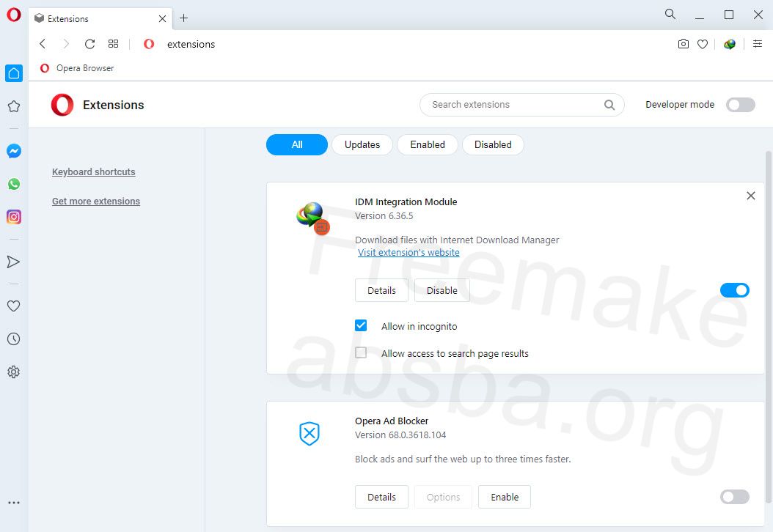Viewport: 773px width, 532px height.
Task: Open Details for IDM Integration Module
Action: pyautogui.click(x=381, y=290)
